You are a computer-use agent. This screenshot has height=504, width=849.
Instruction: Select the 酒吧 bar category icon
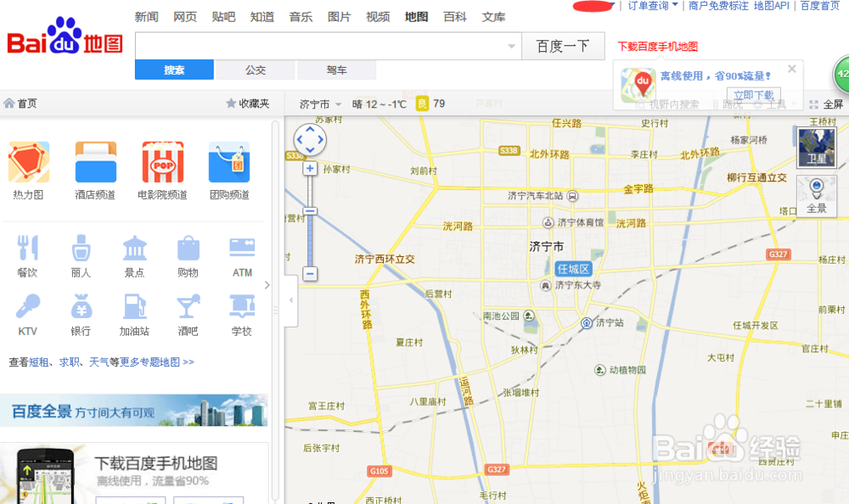click(188, 305)
